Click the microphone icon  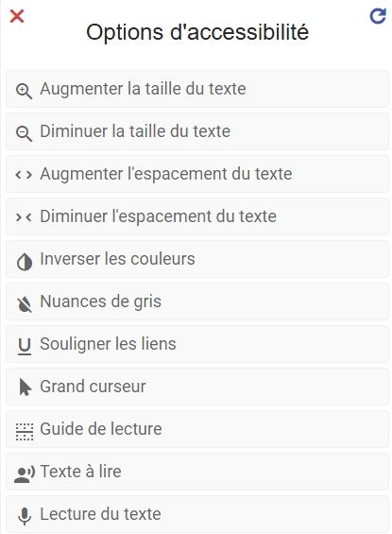point(25,516)
